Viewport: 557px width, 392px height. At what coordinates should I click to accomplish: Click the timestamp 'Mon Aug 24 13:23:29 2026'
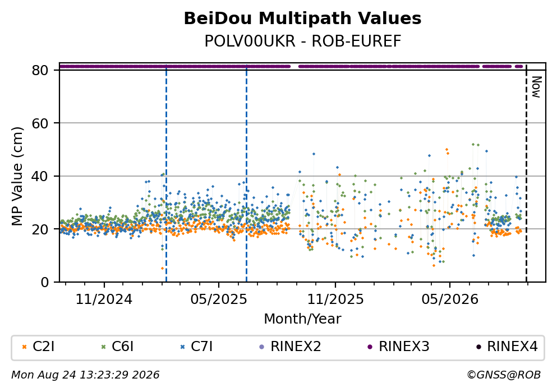click(x=86, y=375)
